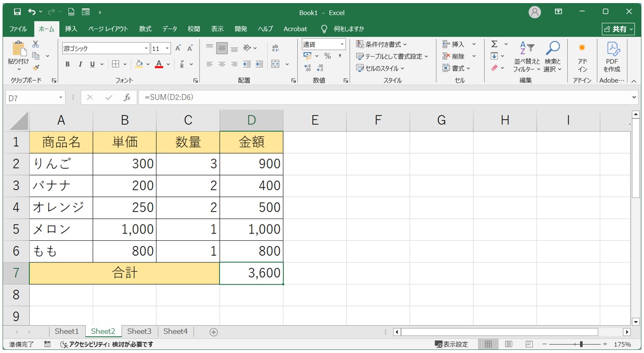Viewport: 644px width, 353px height.
Task: Switch to the データ (Data) tab
Action: (x=170, y=29)
